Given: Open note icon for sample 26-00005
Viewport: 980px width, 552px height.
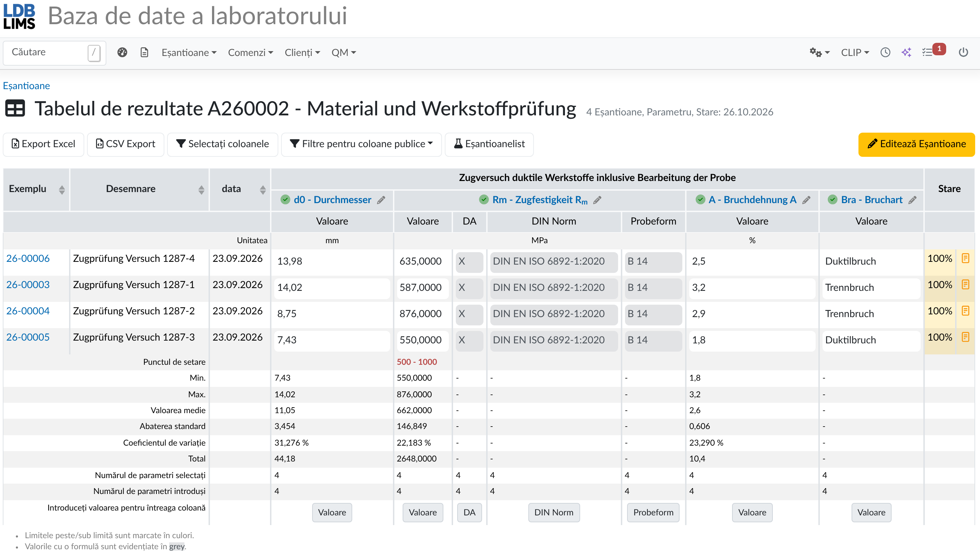Looking at the screenshot, I should click(965, 337).
